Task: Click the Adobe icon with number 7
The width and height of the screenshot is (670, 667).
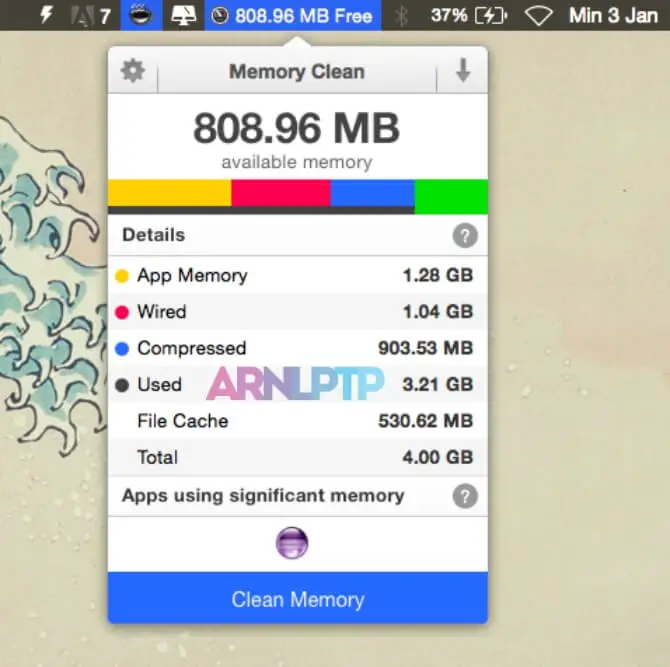Action: click(91, 16)
